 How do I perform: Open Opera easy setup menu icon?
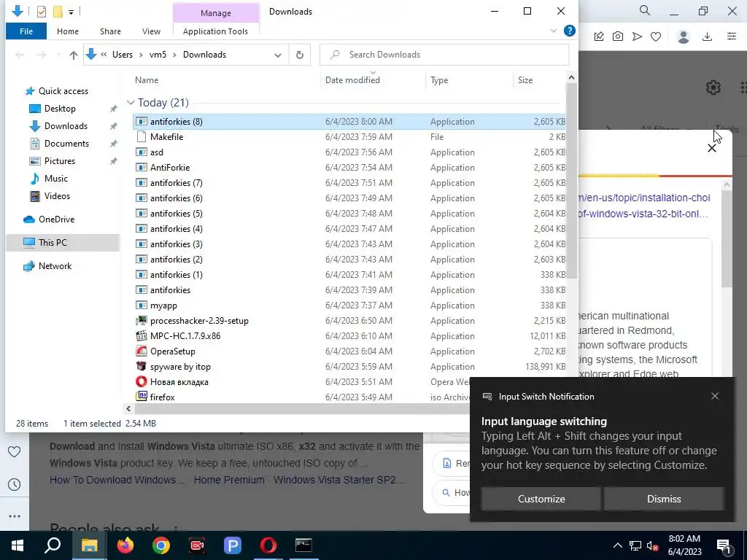point(732,36)
